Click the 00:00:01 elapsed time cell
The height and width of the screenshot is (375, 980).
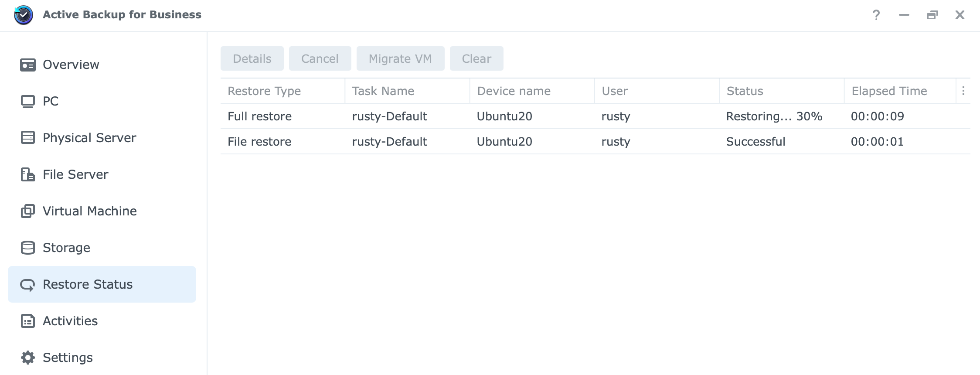coord(878,142)
